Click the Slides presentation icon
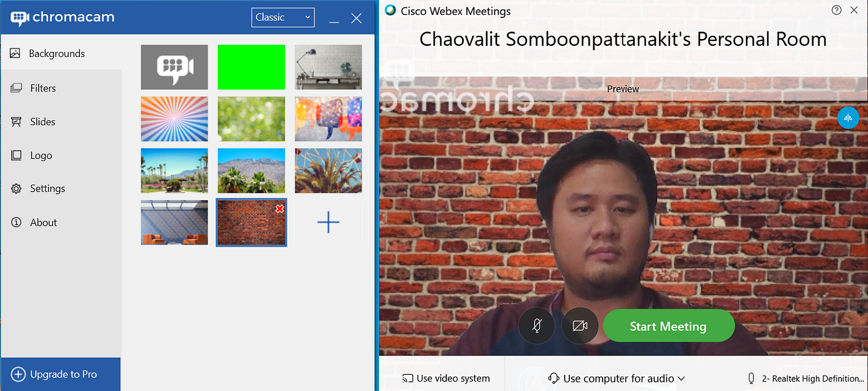868x391 pixels. [16, 121]
